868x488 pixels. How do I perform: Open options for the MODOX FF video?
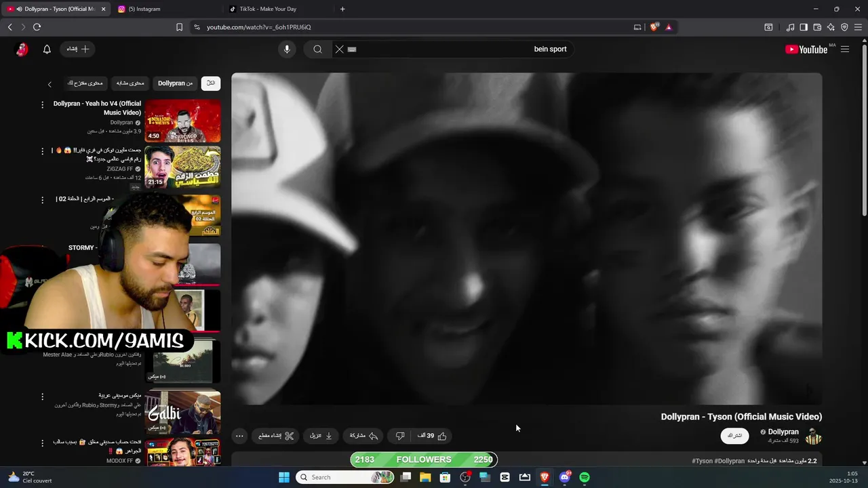pos(42,443)
